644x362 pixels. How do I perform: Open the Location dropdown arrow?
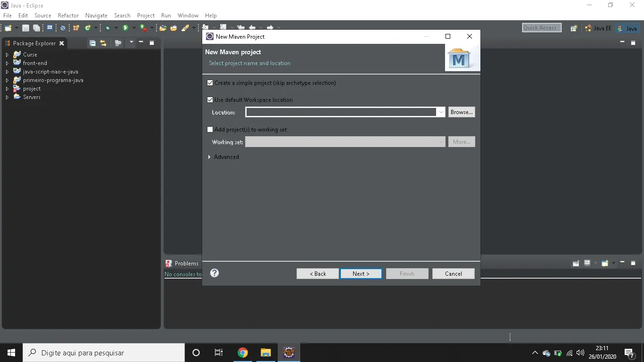441,112
